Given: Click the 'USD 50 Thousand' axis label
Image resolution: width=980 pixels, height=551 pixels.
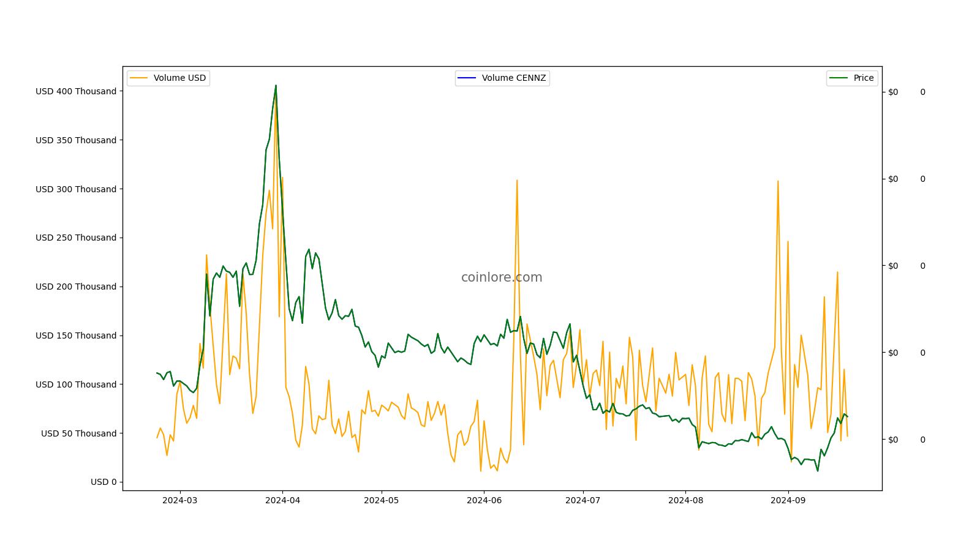Looking at the screenshot, I should (x=78, y=433).
